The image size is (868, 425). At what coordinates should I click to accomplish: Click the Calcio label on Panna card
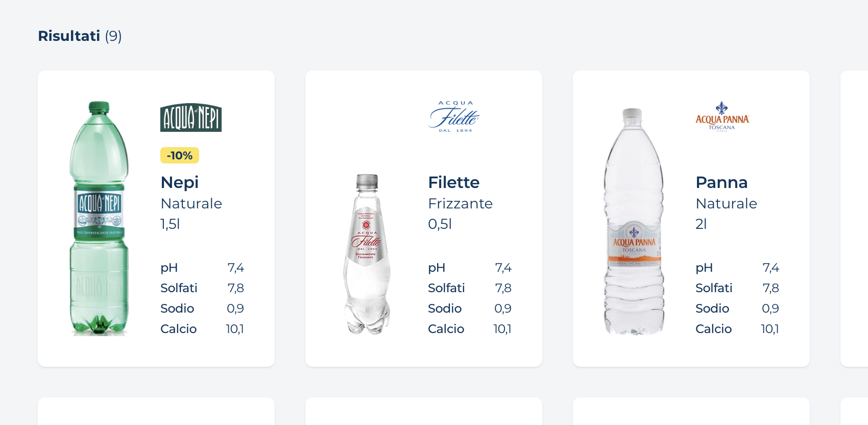pyautogui.click(x=713, y=329)
